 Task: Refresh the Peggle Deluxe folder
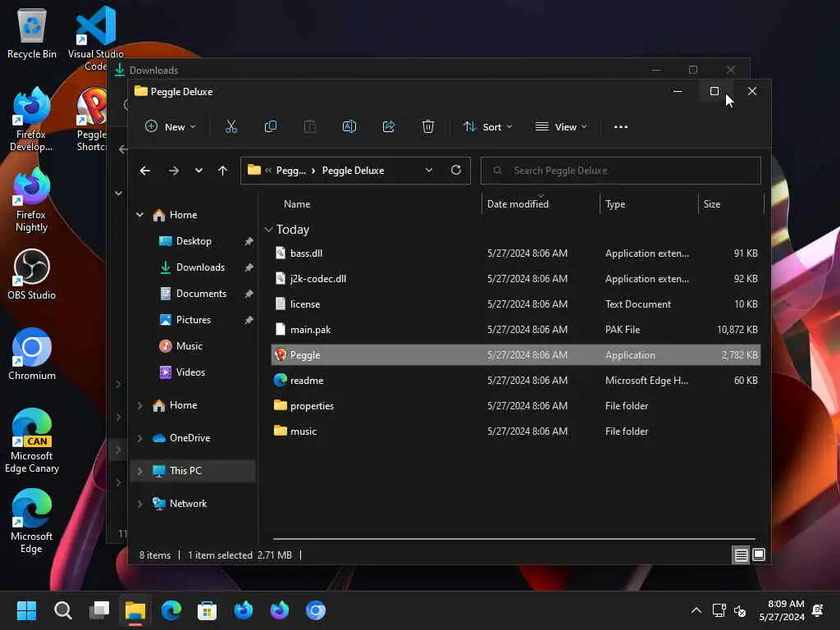tap(456, 171)
